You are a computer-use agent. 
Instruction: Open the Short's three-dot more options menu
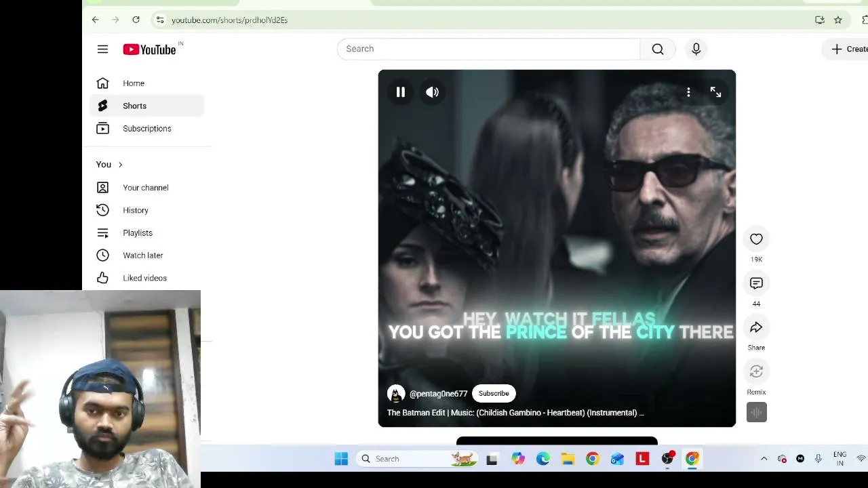[688, 92]
